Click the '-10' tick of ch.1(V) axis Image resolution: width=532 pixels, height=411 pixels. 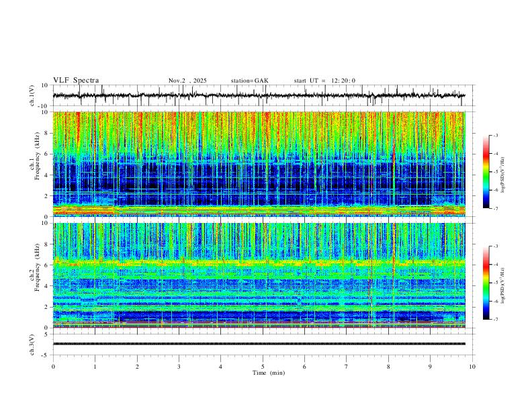click(x=44, y=106)
